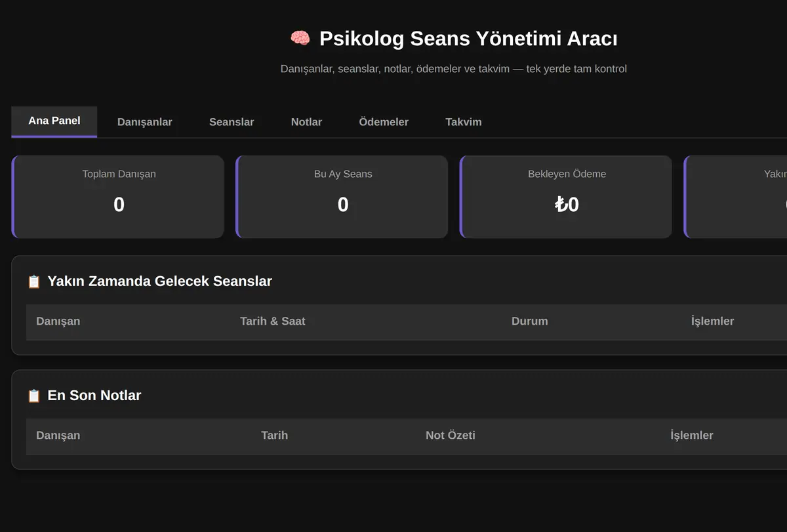
Task: Click the Durum column header
Action: (530, 321)
